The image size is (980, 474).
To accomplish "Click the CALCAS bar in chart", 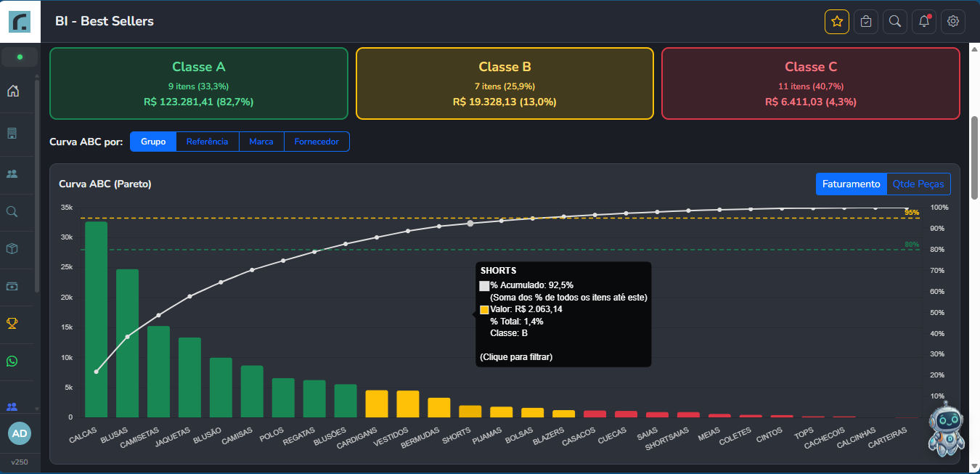I will point(96,319).
